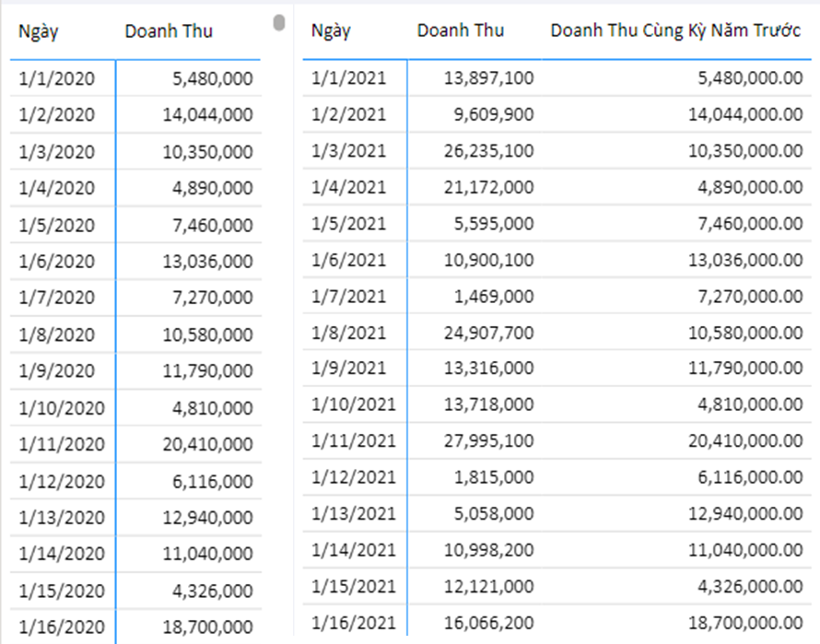
Task: Sort by Doanh Thu header in left table
Action: (169, 31)
